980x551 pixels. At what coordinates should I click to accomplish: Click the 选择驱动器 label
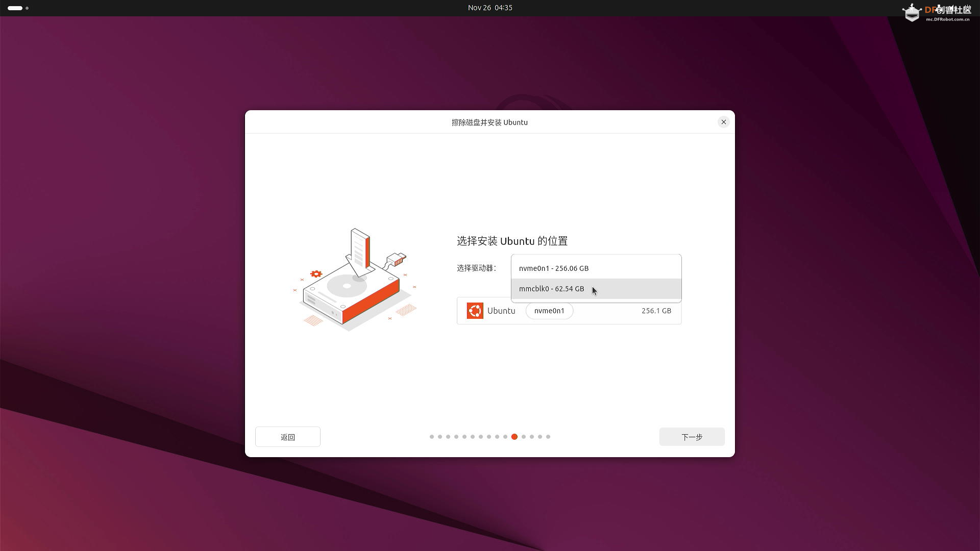476,268
